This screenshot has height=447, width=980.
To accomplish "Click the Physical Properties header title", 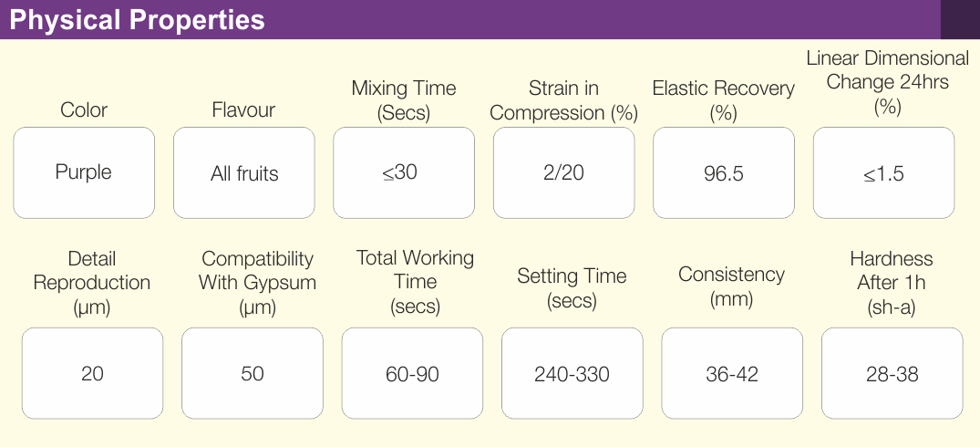I will click(138, 20).
